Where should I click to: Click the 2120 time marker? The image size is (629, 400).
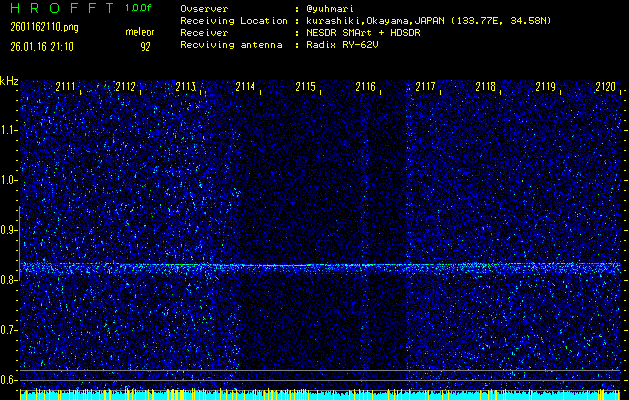coord(605,87)
